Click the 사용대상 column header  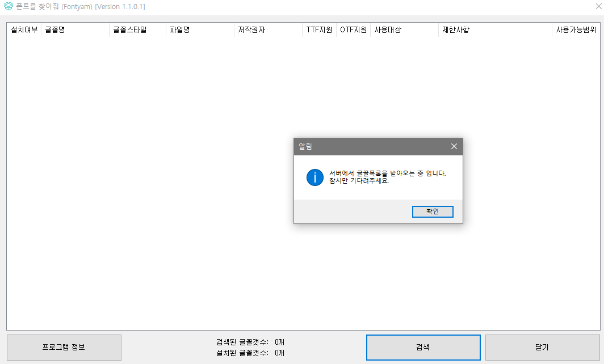click(404, 29)
